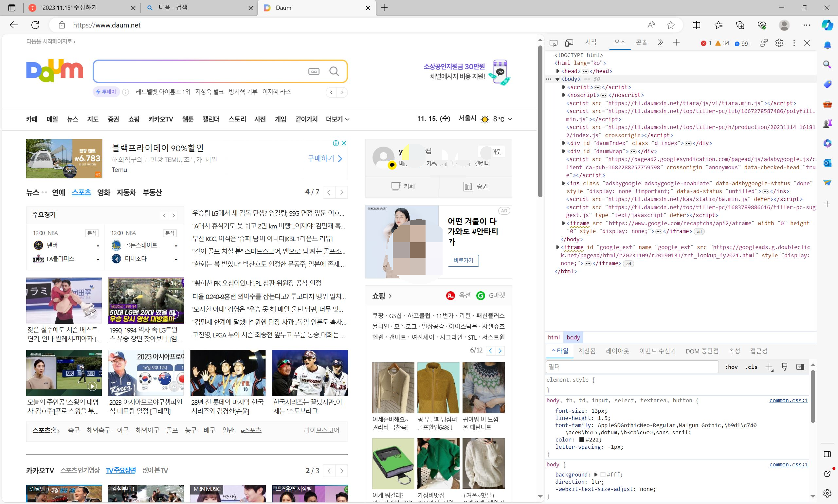Open the 더보기 menu dropdown
The width and height of the screenshot is (838, 504).
(337, 119)
